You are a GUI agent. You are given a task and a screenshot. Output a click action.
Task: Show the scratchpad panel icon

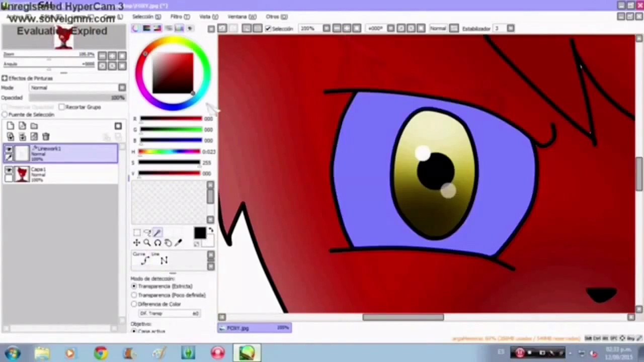[189, 29]
